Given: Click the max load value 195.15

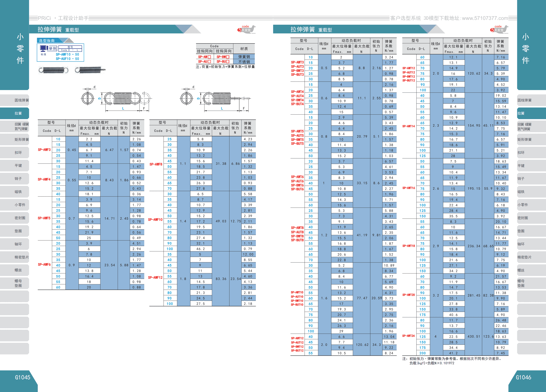Looking at the screenshot, I should pos(474,189).
